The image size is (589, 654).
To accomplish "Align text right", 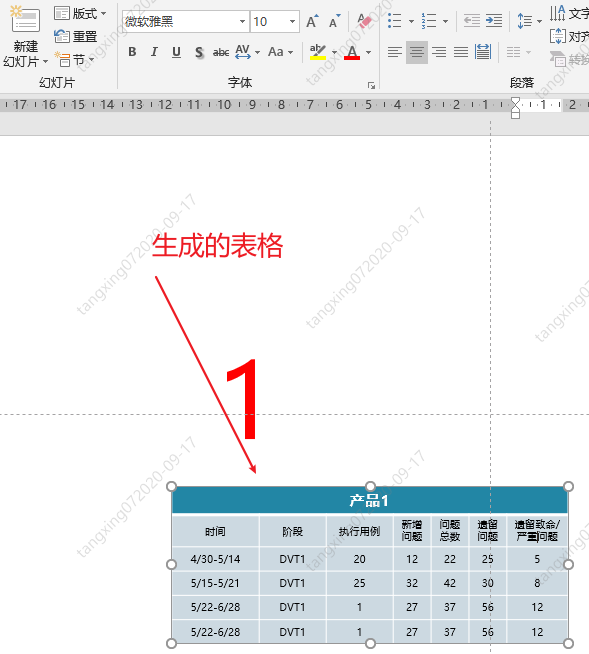I will coord(439,52).
